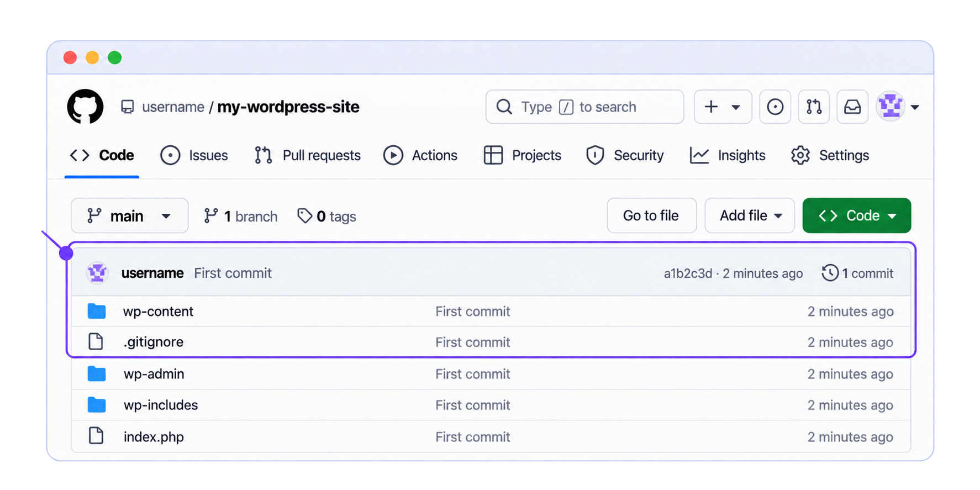Open the latest First commit message in header row
Viewport: 980px width, 490px height.
(x=233, y=273)
